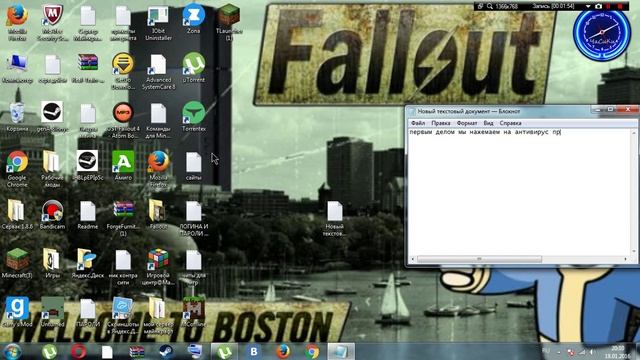The image size is (640, 360).
Task: Open ForgeFurnit... (1) archive icon
Action: click(123, 211)
